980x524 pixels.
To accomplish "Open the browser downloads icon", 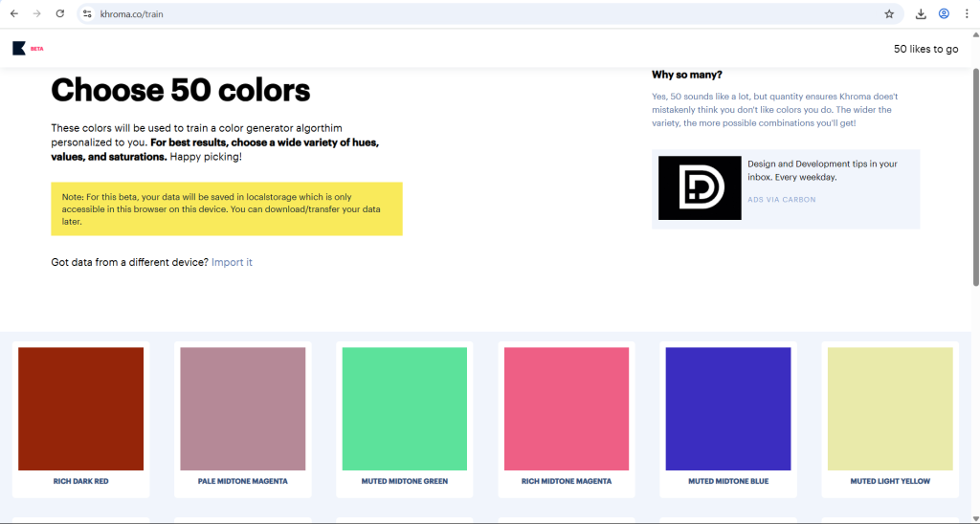I will tap(921, 14).
